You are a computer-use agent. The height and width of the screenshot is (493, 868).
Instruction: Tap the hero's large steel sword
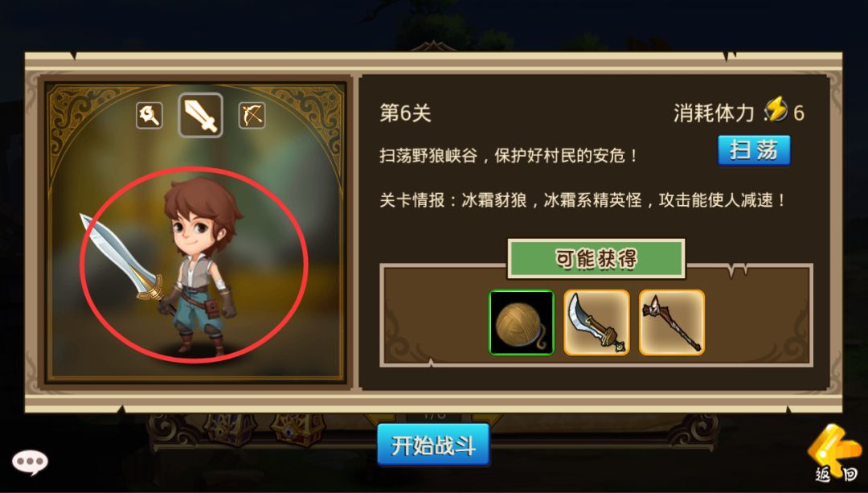122,258
